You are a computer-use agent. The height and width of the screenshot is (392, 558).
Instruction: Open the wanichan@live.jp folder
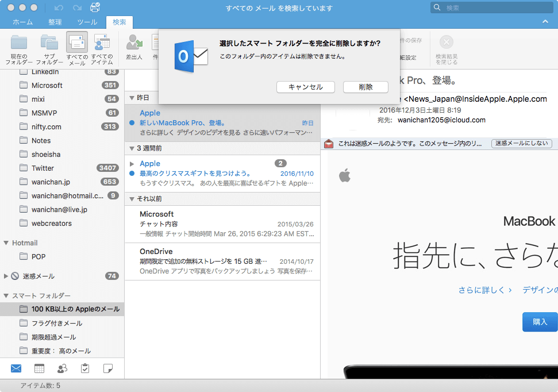(x=62, y=210)
